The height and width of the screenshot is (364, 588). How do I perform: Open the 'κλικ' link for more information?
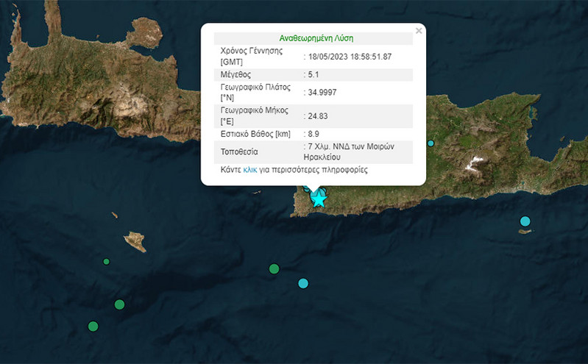[x=250, y=170]
